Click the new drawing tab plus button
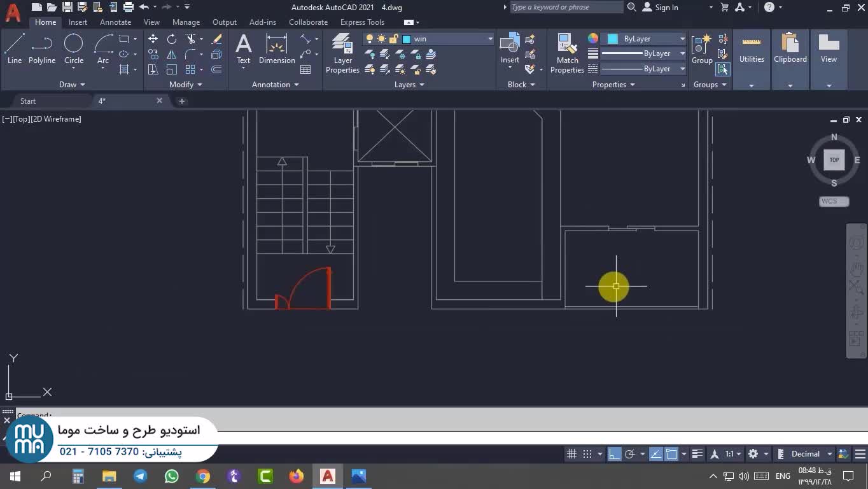 click(181, 101)
